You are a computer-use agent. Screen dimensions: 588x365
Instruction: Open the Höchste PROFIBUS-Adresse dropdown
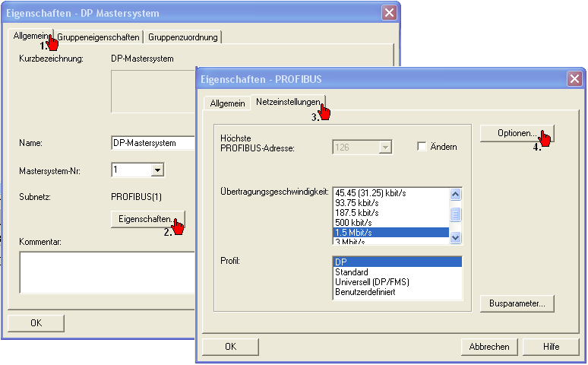[385, 148]
